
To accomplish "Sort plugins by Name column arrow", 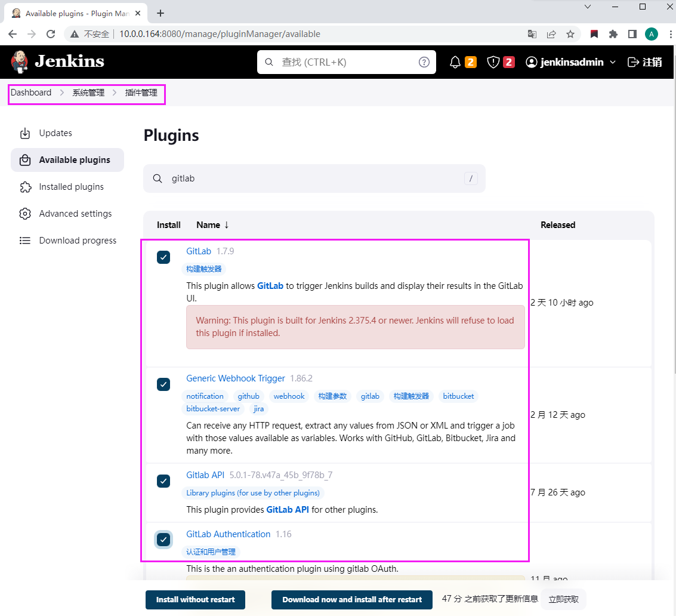I will 226,225.
